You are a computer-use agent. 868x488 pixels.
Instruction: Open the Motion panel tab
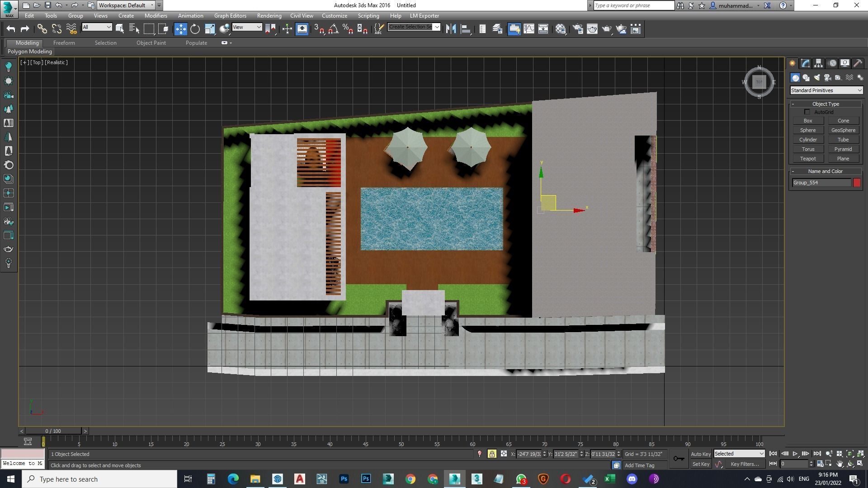832,63
